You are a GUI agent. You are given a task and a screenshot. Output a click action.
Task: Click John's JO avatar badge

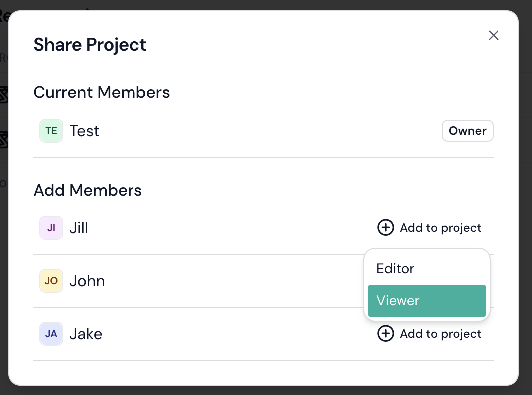click(51, 281)
